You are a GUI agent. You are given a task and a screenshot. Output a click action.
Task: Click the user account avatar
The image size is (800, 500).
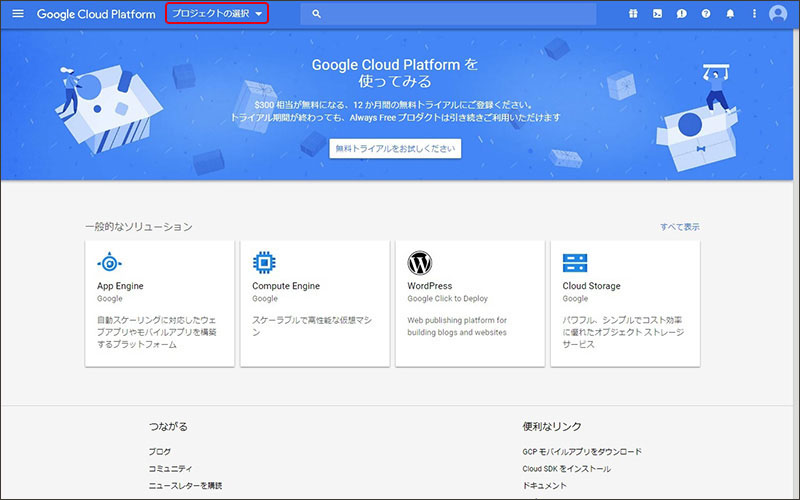778,14
